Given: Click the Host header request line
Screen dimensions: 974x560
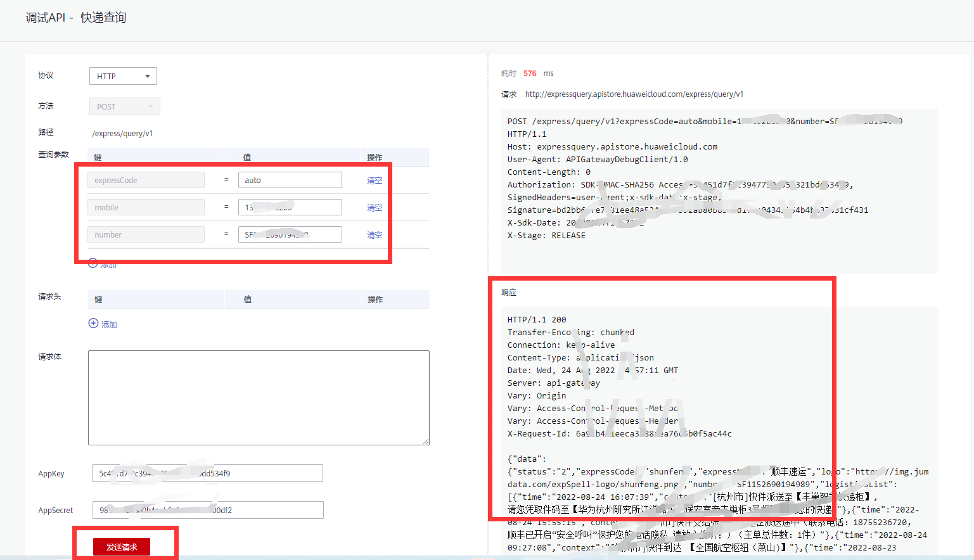Looking at the screenshot, I should tap(612, 147).
